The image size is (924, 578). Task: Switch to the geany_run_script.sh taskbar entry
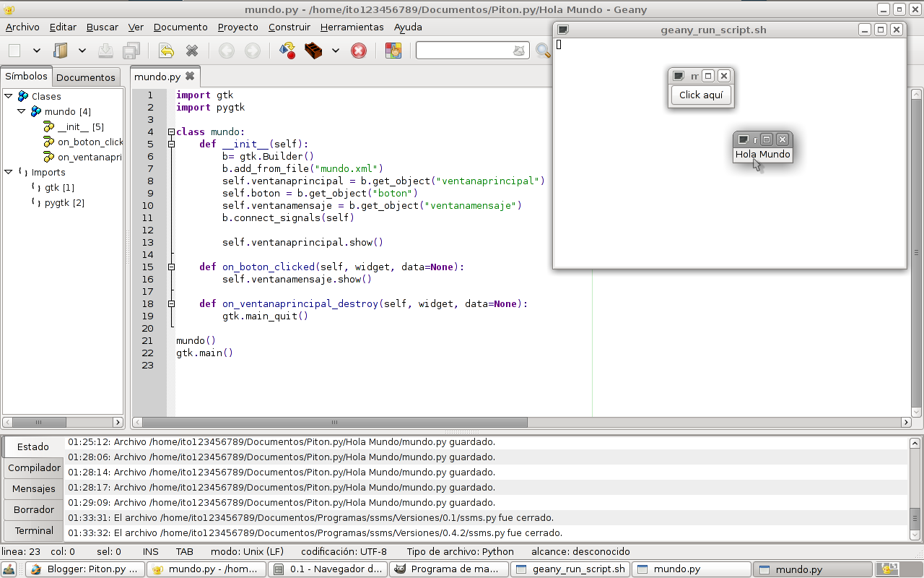(x=570, y=569)
